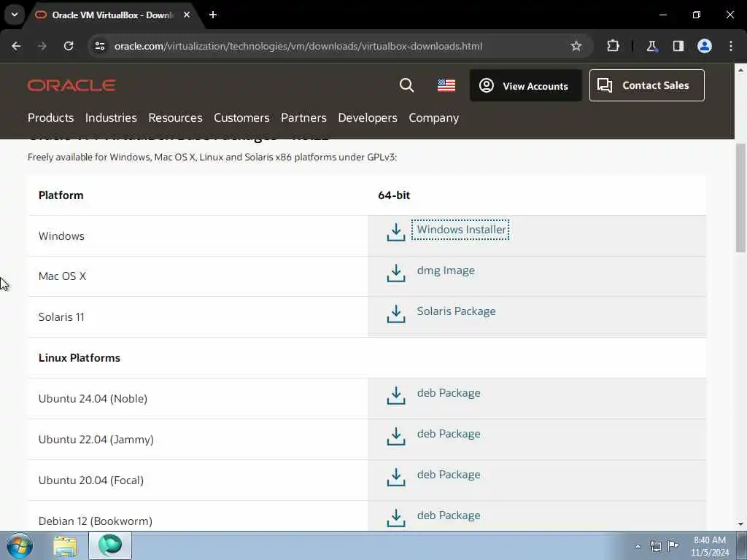Click the Contact Sales button

click(646, 85)
